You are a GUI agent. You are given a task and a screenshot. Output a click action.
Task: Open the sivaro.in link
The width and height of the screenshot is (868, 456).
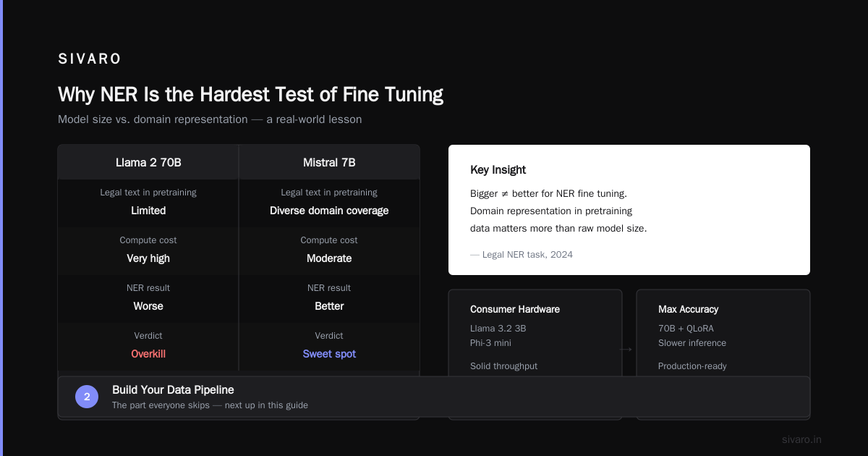tap(802, 439)
